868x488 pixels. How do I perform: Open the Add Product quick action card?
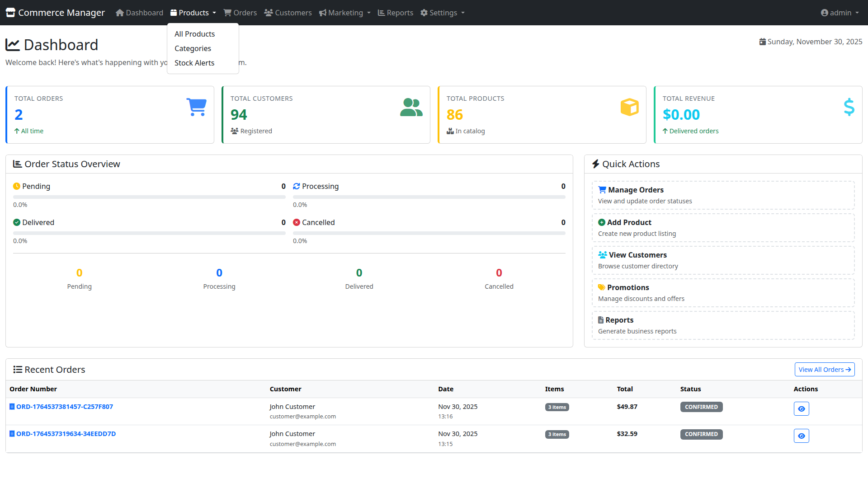pyautogui.click(x=722, y=228)
